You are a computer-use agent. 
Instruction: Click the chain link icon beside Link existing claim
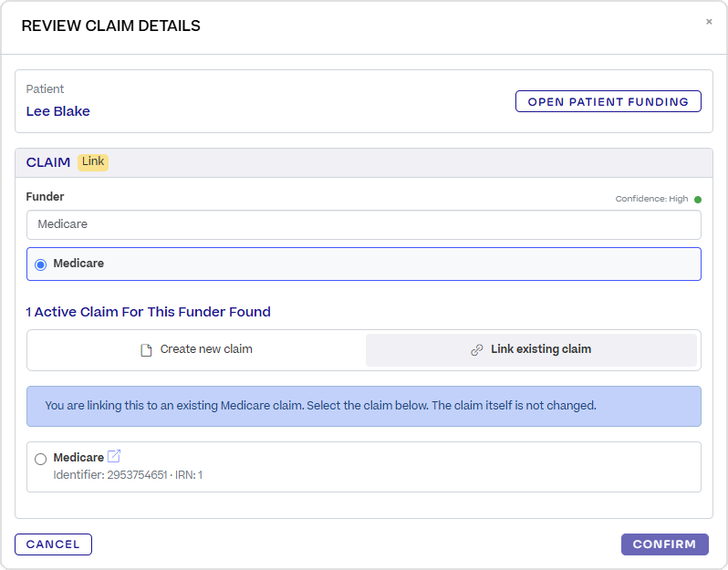(x=476, y=350)
